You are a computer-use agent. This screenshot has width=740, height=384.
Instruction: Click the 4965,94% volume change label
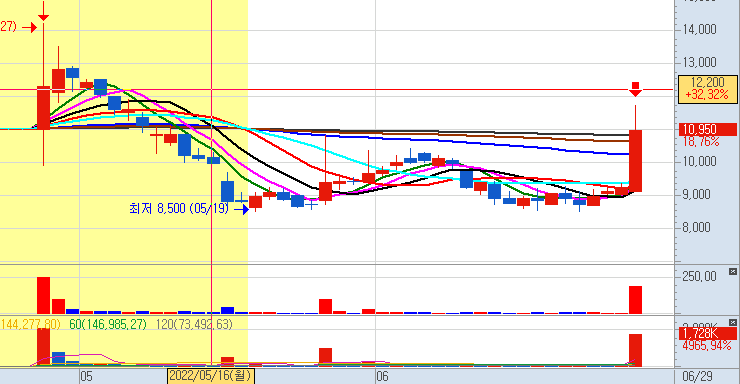pos(706,346)
